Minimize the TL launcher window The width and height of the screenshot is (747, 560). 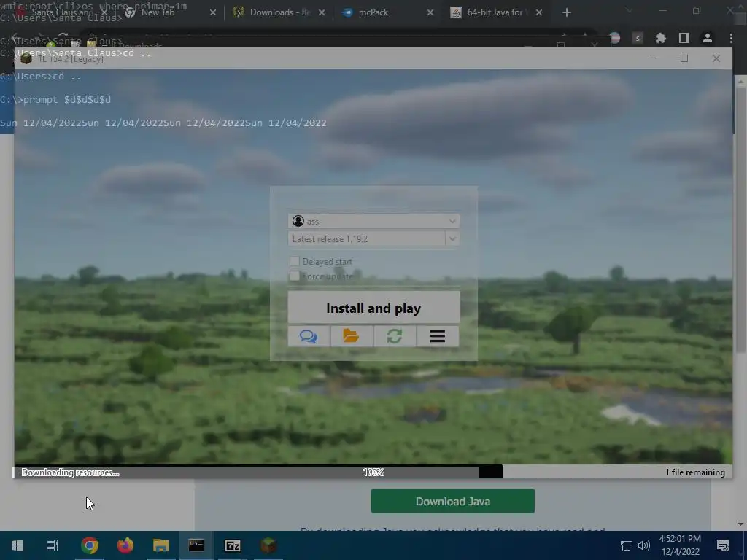click(652, 58)
